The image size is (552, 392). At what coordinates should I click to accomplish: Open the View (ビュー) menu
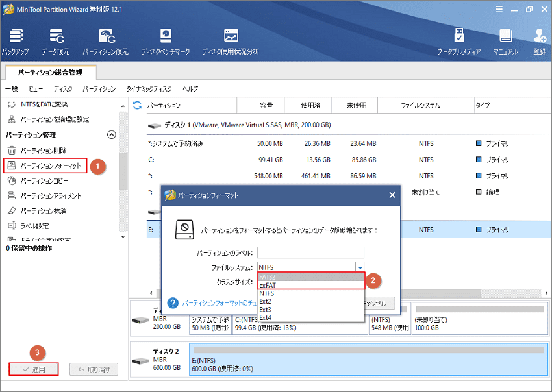coord(36,89)
